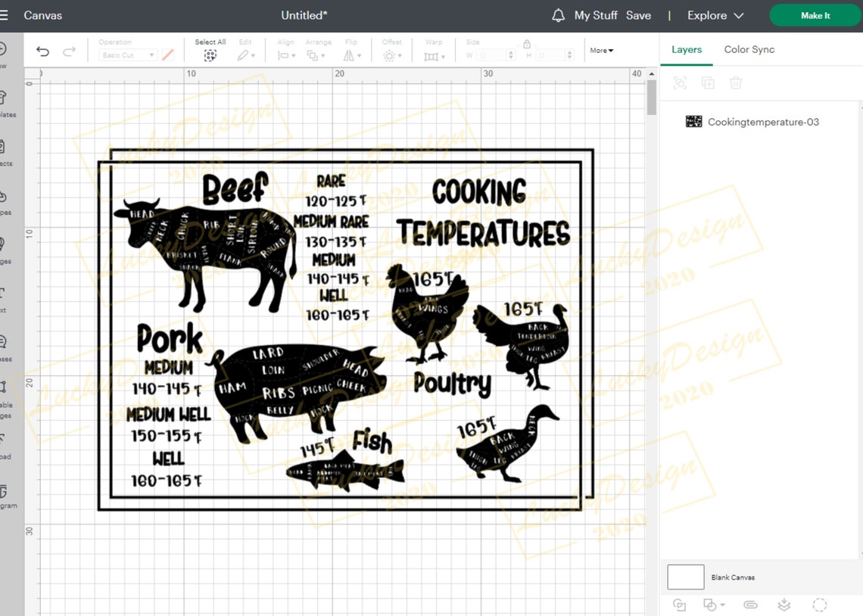This screenshot has height=616, width=863.
Task: Click the Delete icon in Layers panel
Action: tap(736, 82)
